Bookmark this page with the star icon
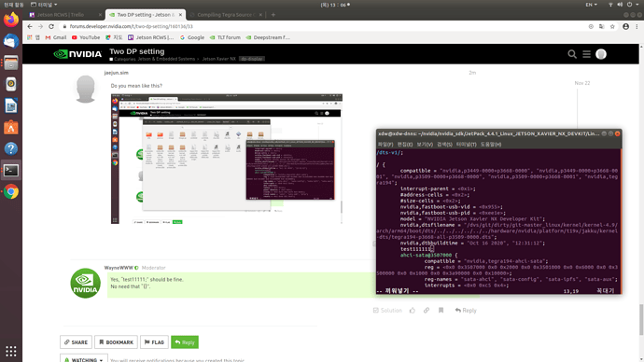This screenshot has height=362, width=644. 612,26
